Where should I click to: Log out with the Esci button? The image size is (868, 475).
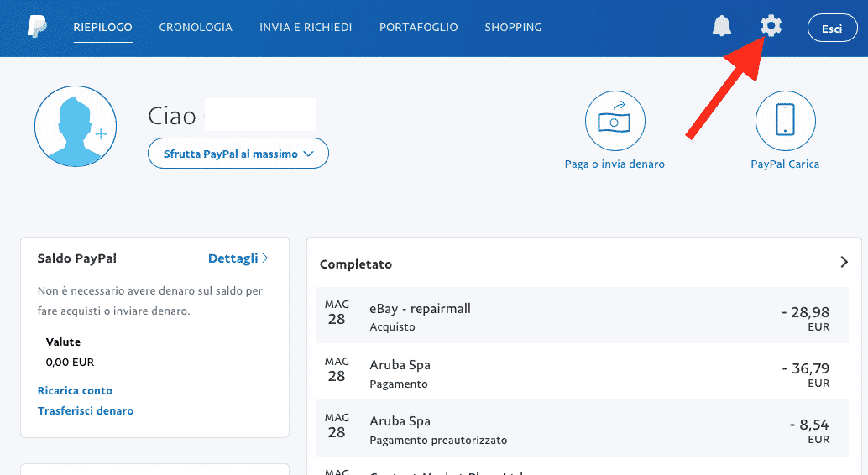point(832,29)
